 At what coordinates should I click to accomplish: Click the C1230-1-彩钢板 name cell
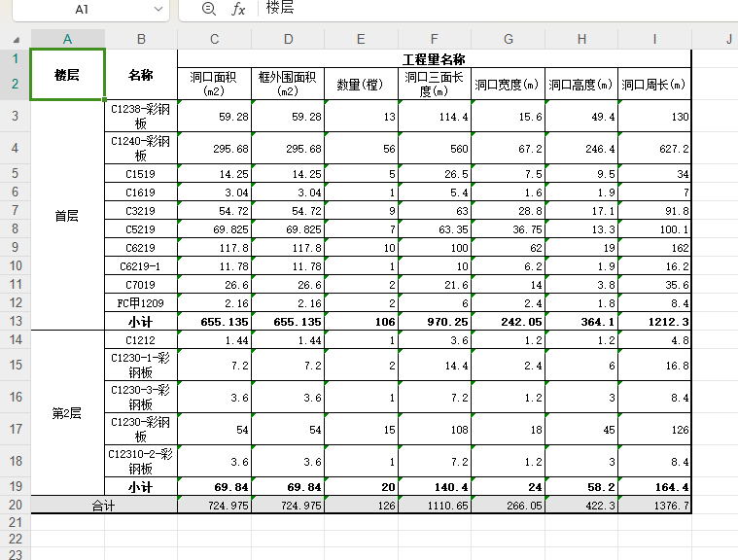[141, 365]
